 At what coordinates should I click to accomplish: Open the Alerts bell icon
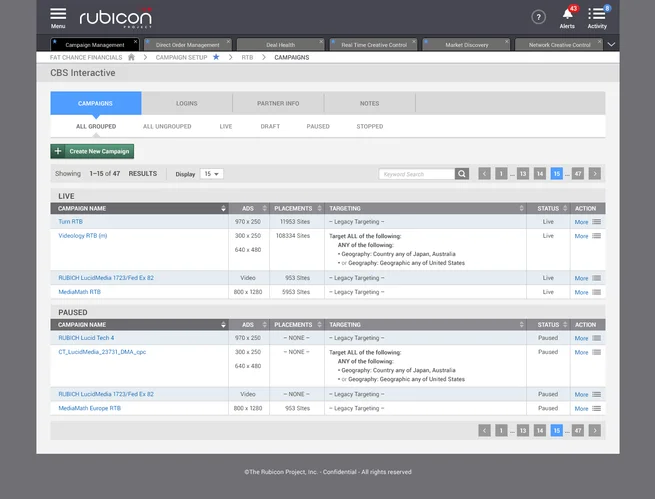(567, 14)
